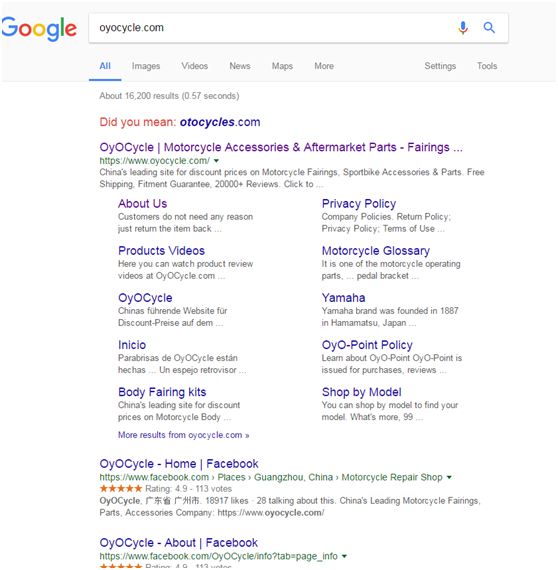Open the OyOCycle German sitelink
The image size is (558, 570).
click(145, 298)
